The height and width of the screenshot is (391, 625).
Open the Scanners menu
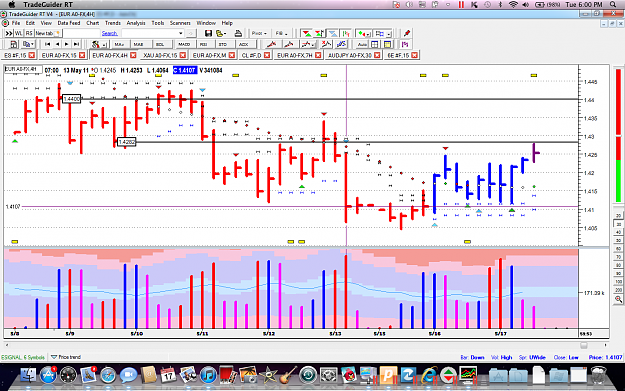[x=180, y=23]
